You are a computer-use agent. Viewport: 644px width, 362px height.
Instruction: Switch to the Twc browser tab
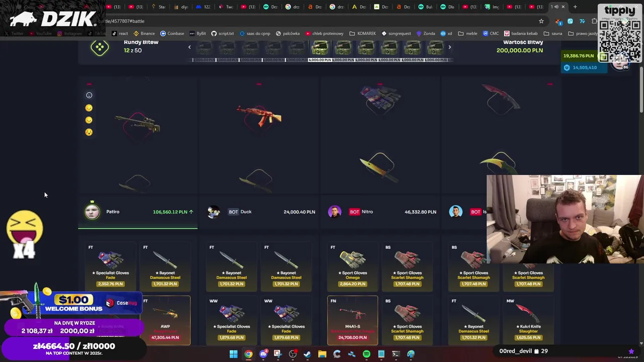[x=226, y=7]
